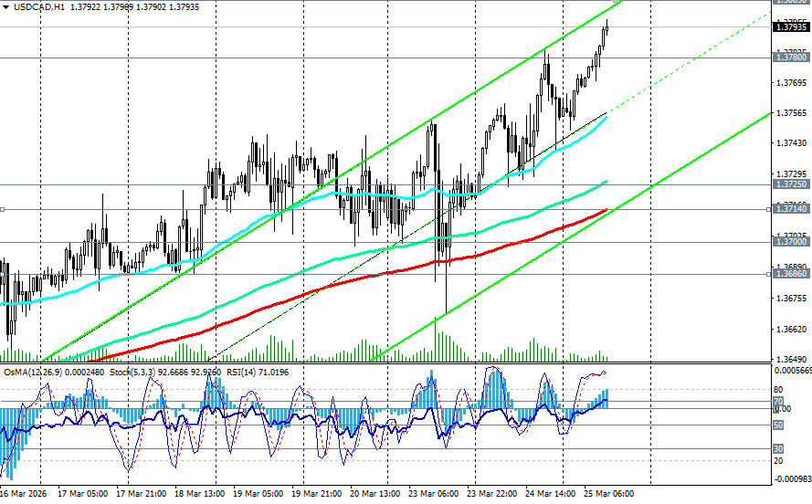The width and height of the screenshot is (812, 504).
Task: Click the 80 level on the indicator scale
Action: pyautogui.click(x=778, y=390)
